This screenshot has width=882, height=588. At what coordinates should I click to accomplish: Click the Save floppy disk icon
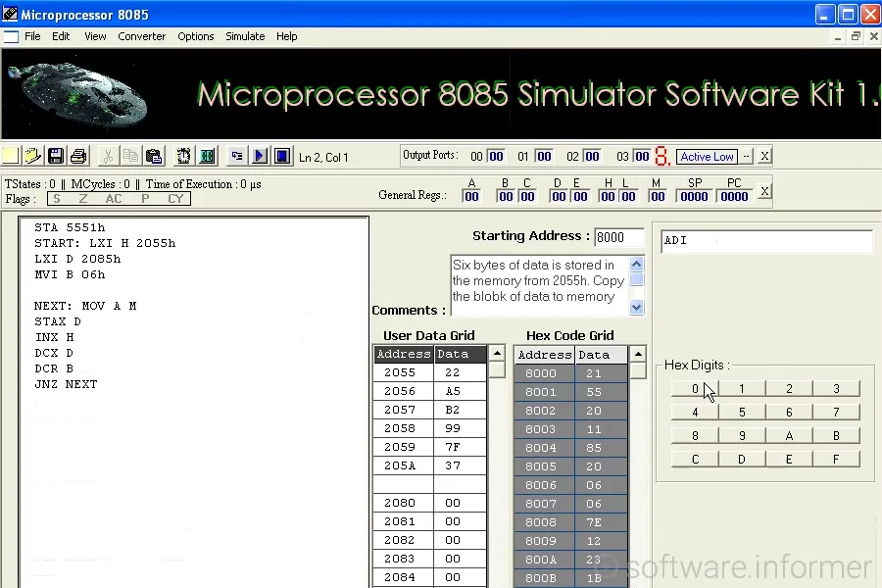[56, 156]
